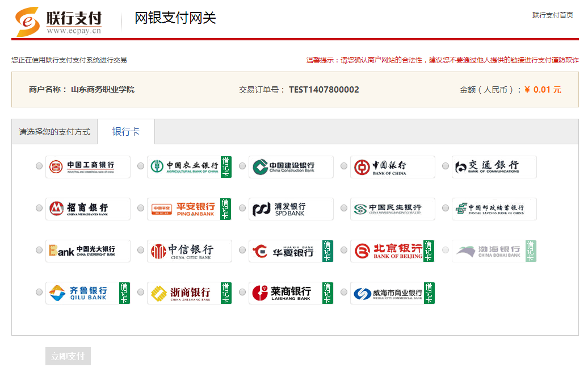Click the Bank of Communications logo
The width and height of the screenshot is (588, 384).
[494, 166]
